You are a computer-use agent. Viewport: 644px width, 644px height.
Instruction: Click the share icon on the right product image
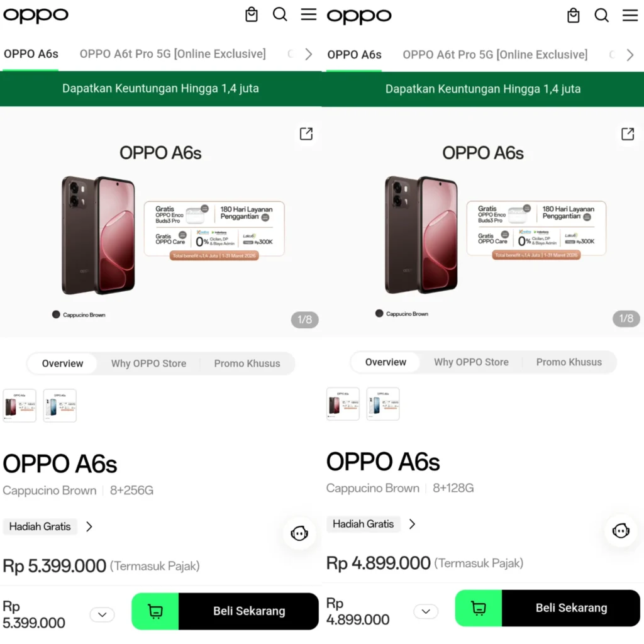click(627, 133)
